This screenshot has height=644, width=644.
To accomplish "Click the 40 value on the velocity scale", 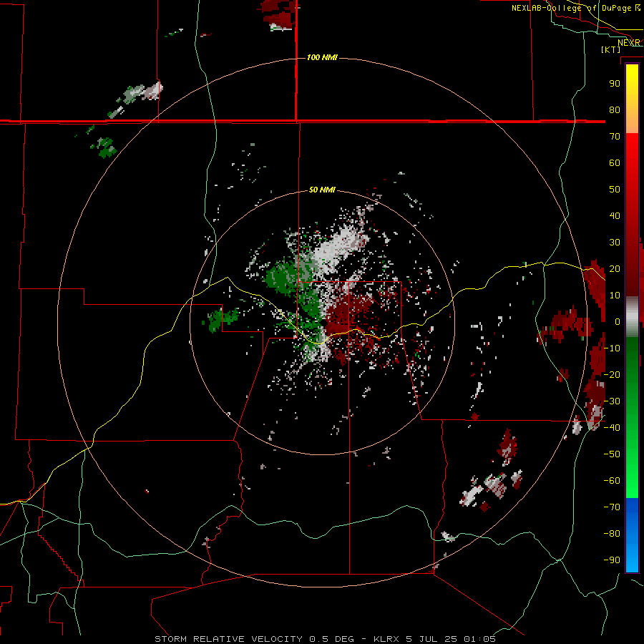I will click(x=615, y=216).
